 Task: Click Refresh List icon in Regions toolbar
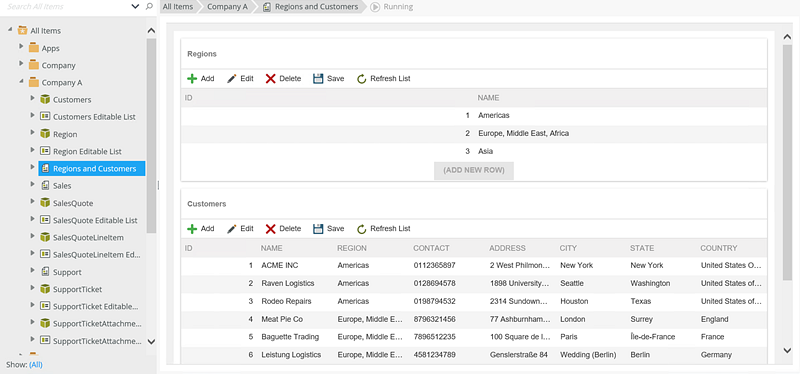tap(362, 79)
